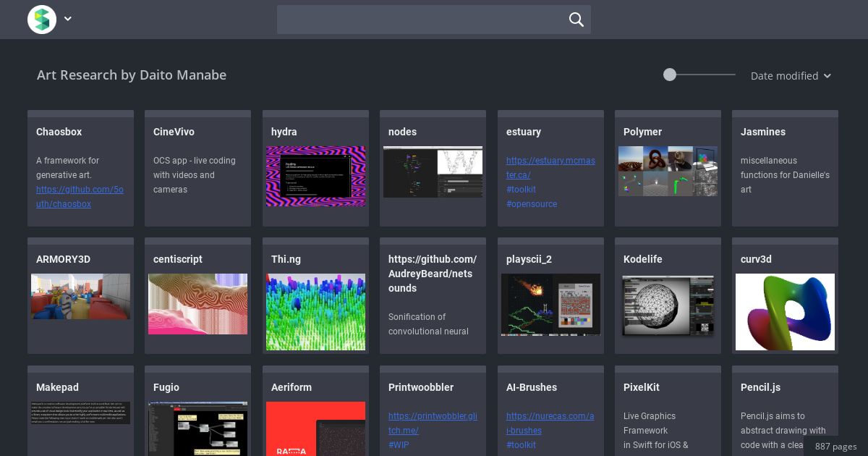Open the estuary card title
Screen dimensions: 868x456
click(x=524, y=132)
